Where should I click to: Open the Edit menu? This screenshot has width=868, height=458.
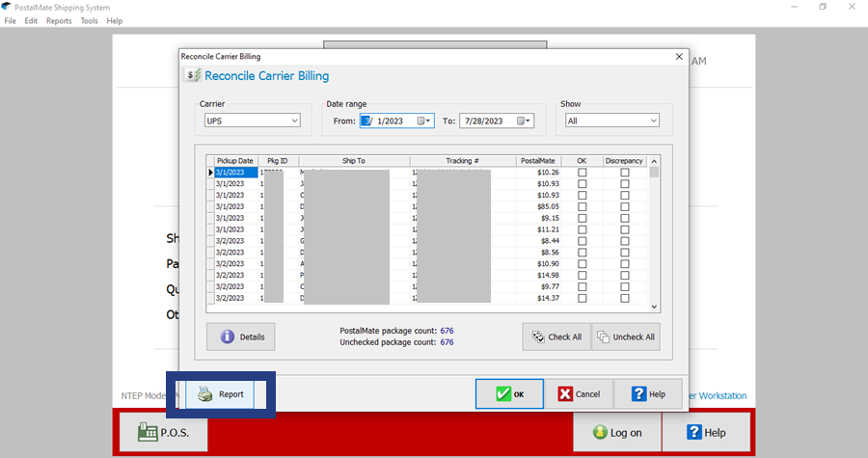31,20
